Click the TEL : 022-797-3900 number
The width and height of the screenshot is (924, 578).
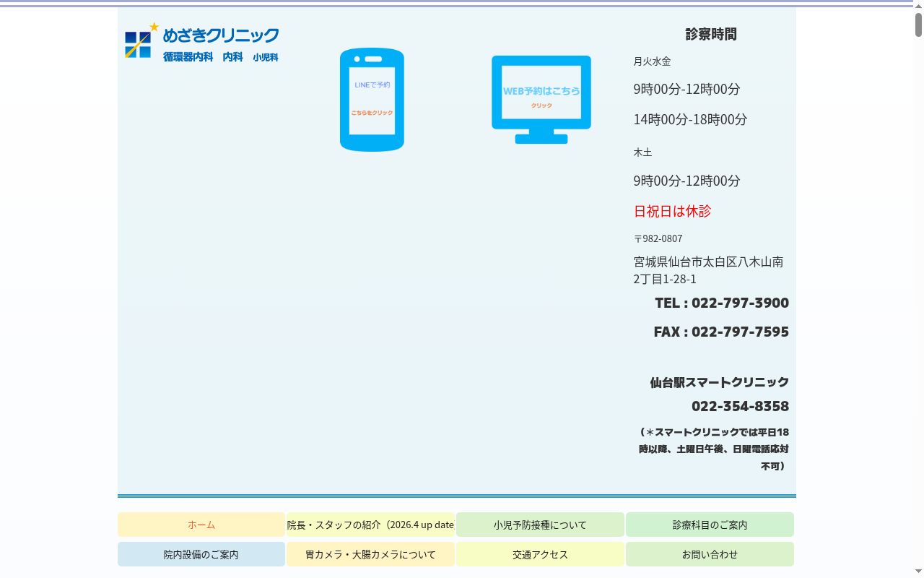(x=722, y=303)
